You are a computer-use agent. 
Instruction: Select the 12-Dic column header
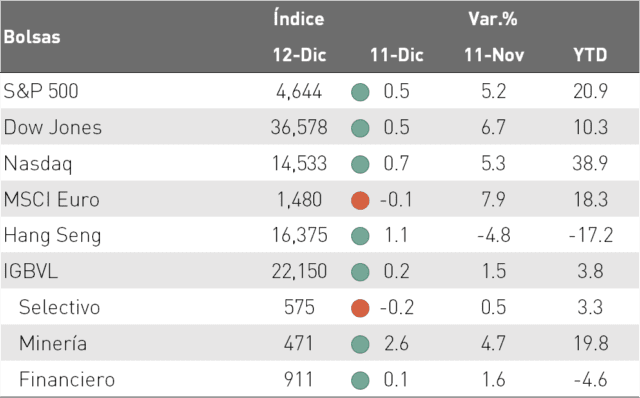click(x=299, y=55)
